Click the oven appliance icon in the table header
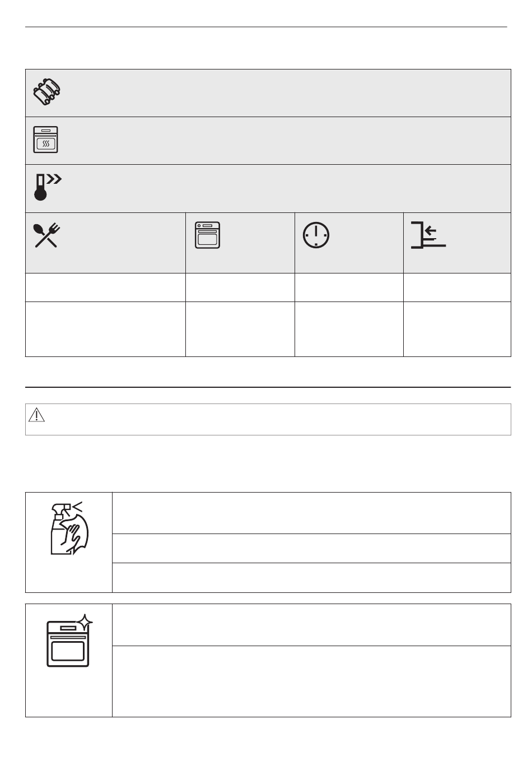This screenshot has height=770, width=532. (x=207, y=235)
